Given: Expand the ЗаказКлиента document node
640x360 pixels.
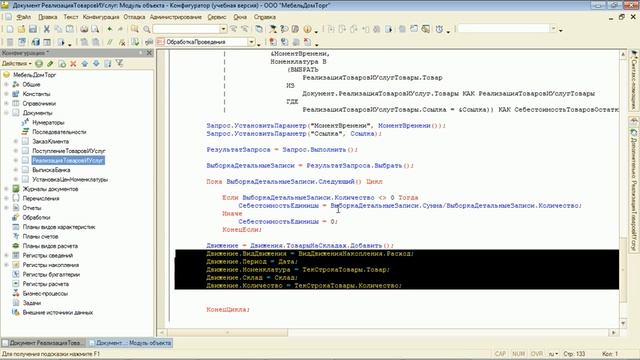Looking at the screenshot, I should coord(16,141).
